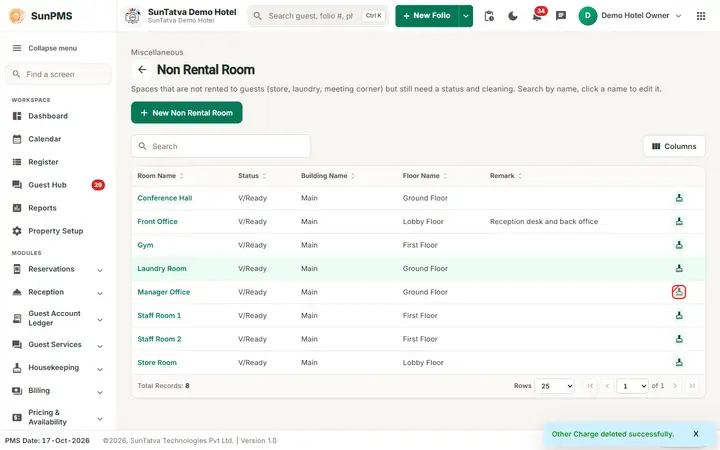This screenshot has width=720, height=450.
Task: Dismiss the success notification
Action: [696, 434]
